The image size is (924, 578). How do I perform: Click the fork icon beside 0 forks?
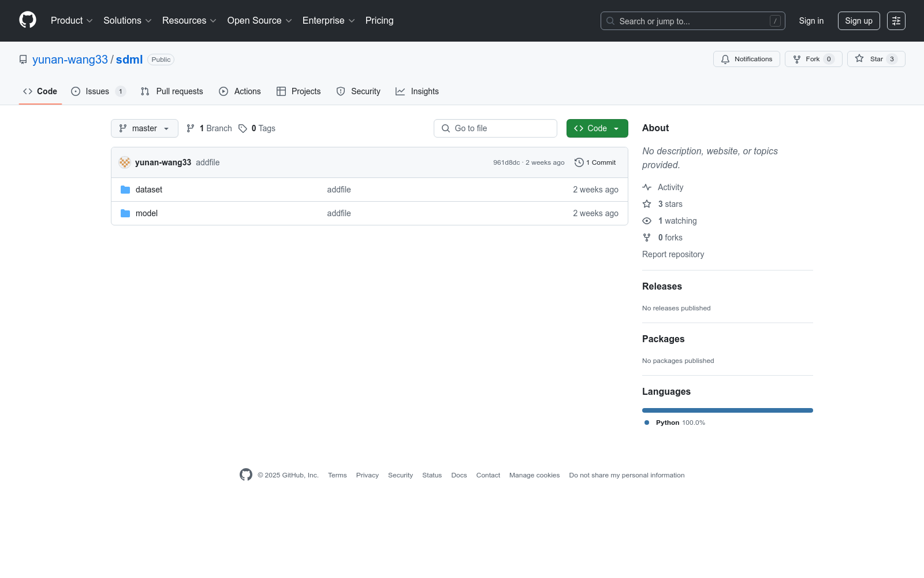(647, 238)
